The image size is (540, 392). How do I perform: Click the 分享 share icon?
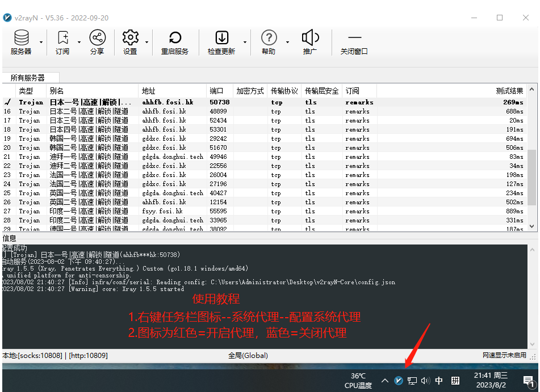(x=97, y=42)
